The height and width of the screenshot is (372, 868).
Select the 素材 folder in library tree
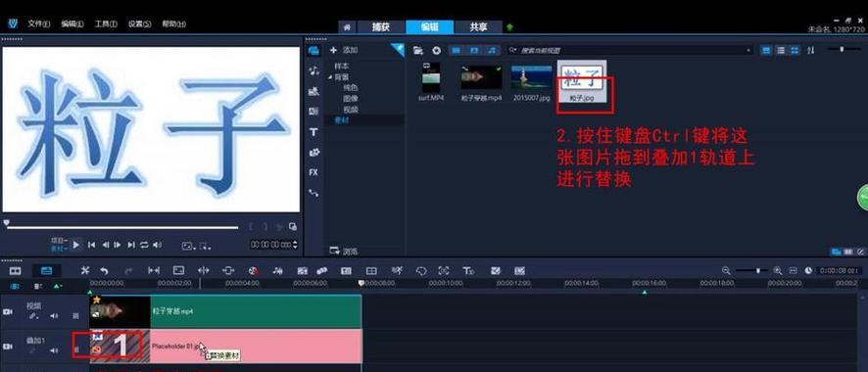341,120
